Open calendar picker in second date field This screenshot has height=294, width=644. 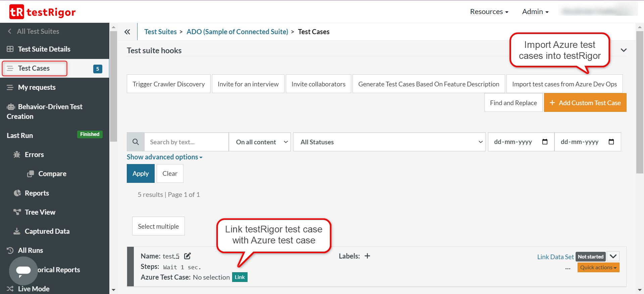611,142
